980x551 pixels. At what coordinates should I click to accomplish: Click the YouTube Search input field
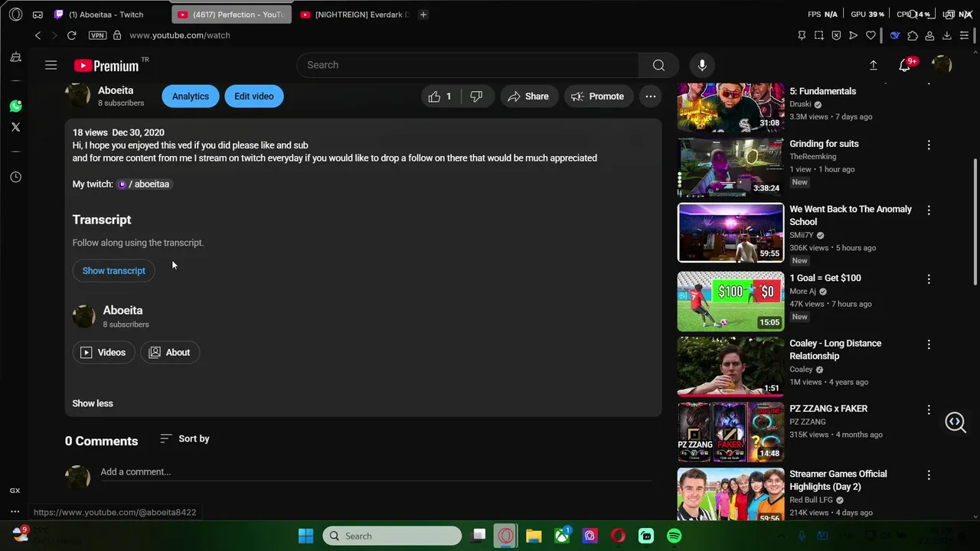(x=468, y=65)
